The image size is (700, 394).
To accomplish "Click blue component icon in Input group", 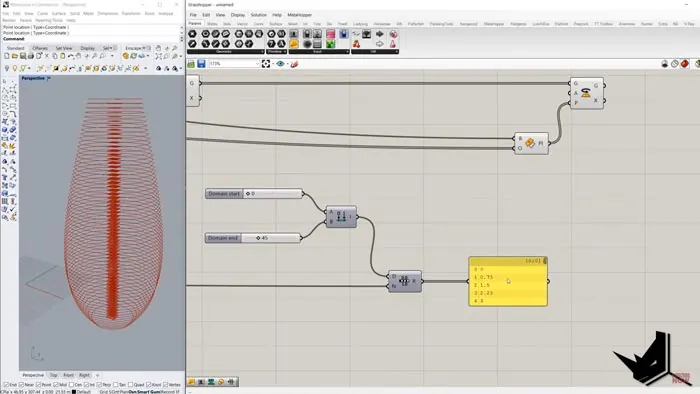I will 343,34.
